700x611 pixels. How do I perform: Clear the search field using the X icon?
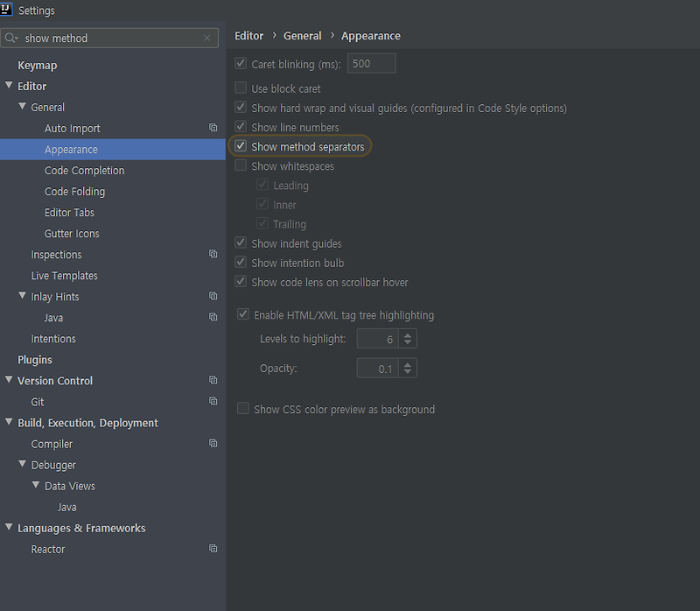206,38
